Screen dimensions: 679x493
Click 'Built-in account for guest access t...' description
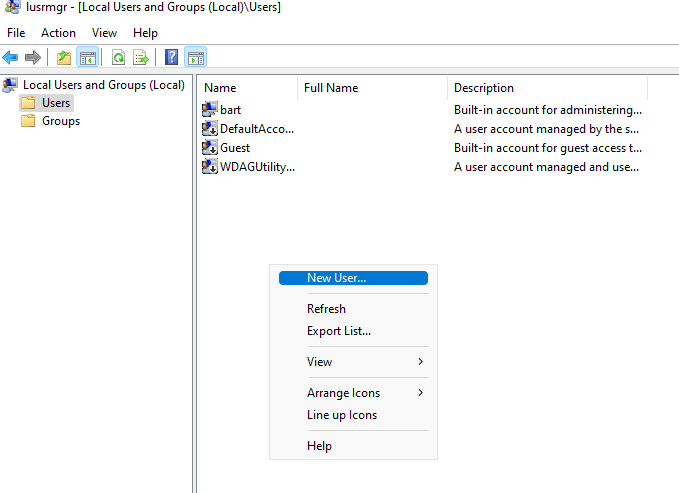coord(548,148)
